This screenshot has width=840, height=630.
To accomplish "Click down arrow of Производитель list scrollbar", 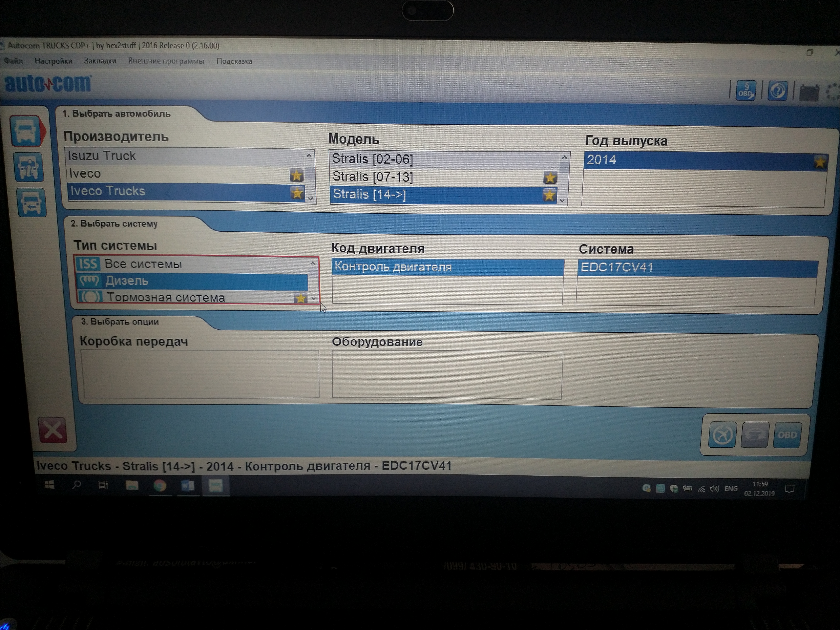I will tap(311, 198).
